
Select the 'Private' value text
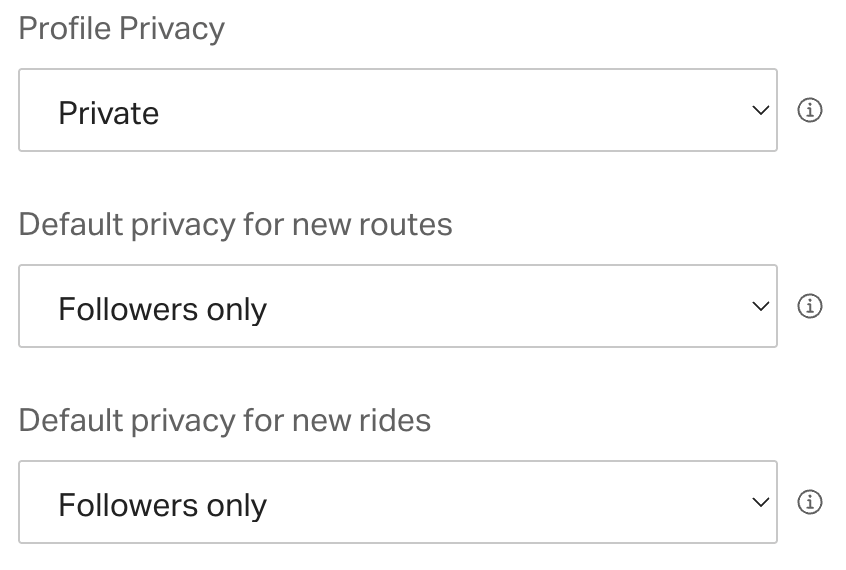point(108,113)
